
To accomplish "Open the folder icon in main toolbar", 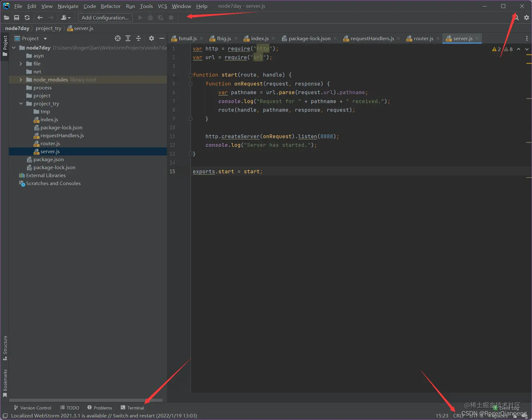I will click(x=6, y=18).
